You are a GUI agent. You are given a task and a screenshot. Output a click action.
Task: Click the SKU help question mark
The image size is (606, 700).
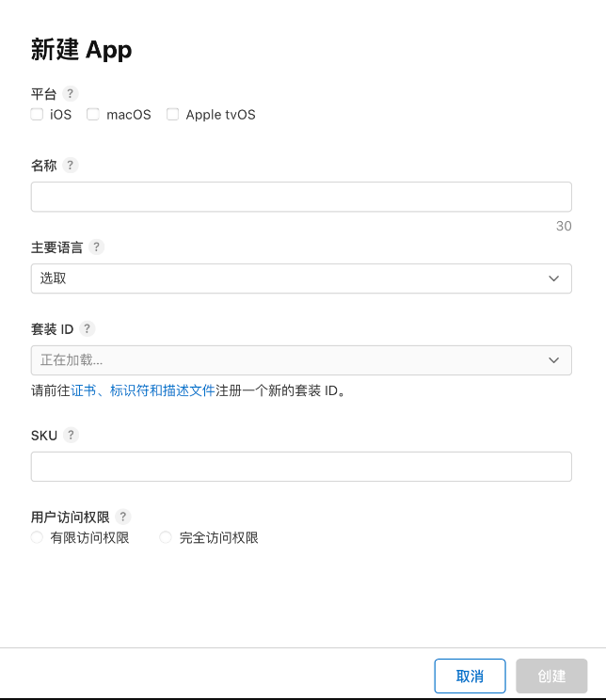tap(71, 435)
